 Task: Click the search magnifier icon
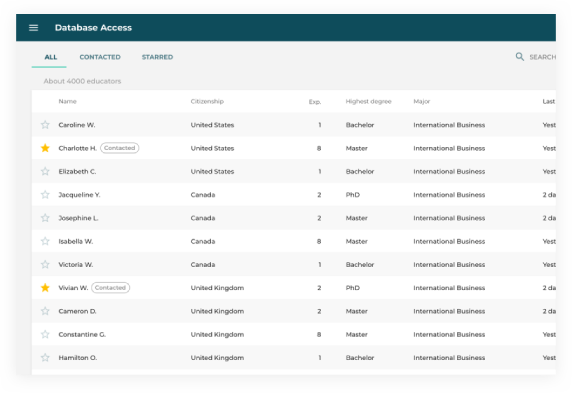tap(519, 57)
